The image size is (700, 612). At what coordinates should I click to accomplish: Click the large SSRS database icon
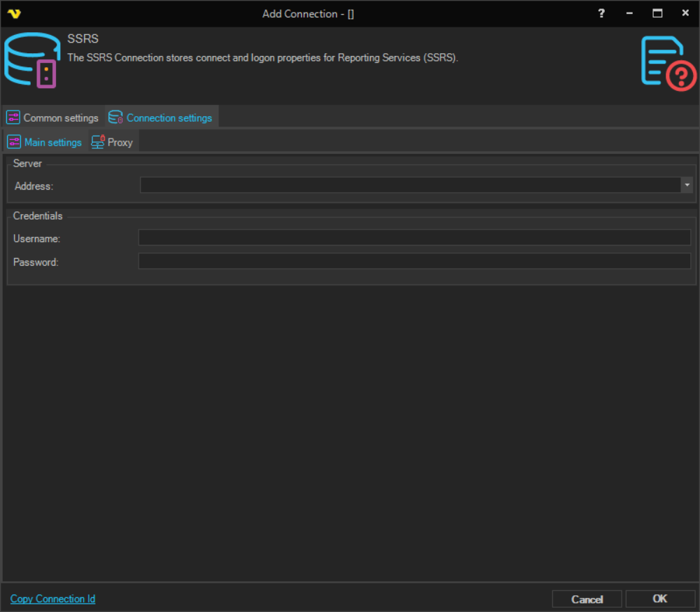32,60
